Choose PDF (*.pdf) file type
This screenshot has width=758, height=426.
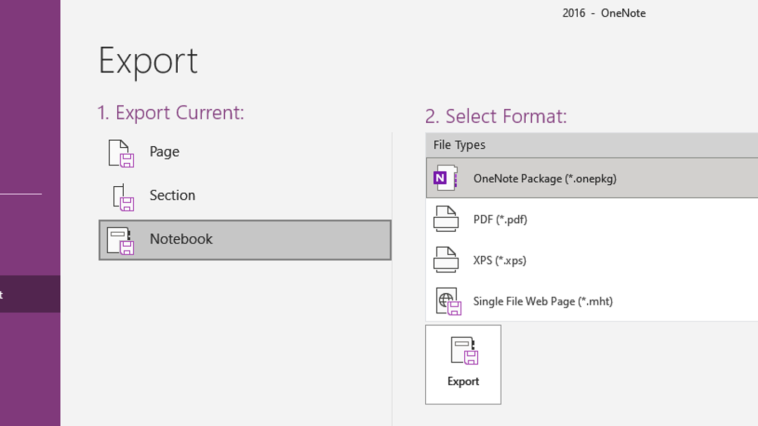tap(592, 219)
